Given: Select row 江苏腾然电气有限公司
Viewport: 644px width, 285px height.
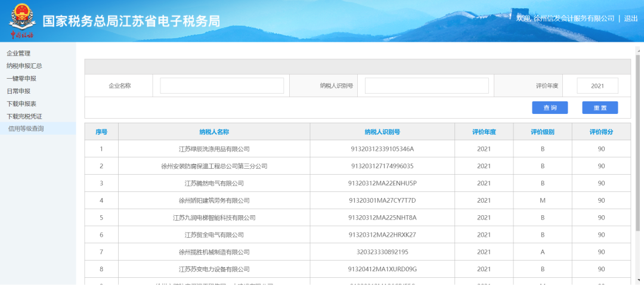Looking at the screenshot, I should (358, 183).
